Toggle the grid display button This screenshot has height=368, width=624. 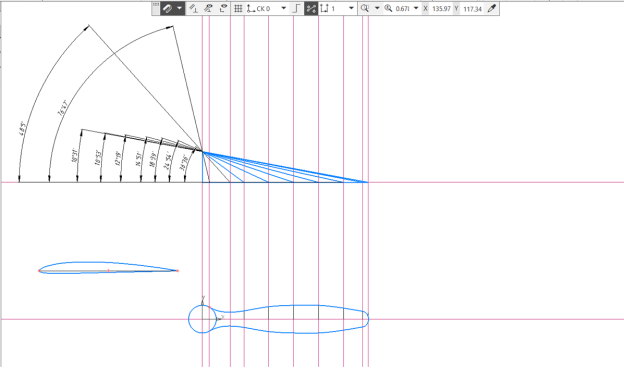[238, 8]
